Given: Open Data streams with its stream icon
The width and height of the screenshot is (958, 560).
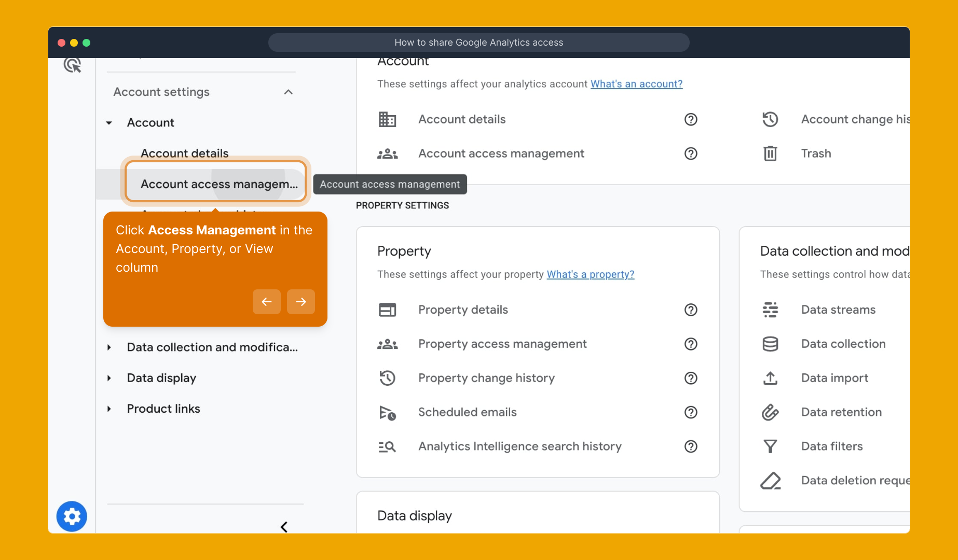Looking at the screenshot, I should tap(771, 310).
